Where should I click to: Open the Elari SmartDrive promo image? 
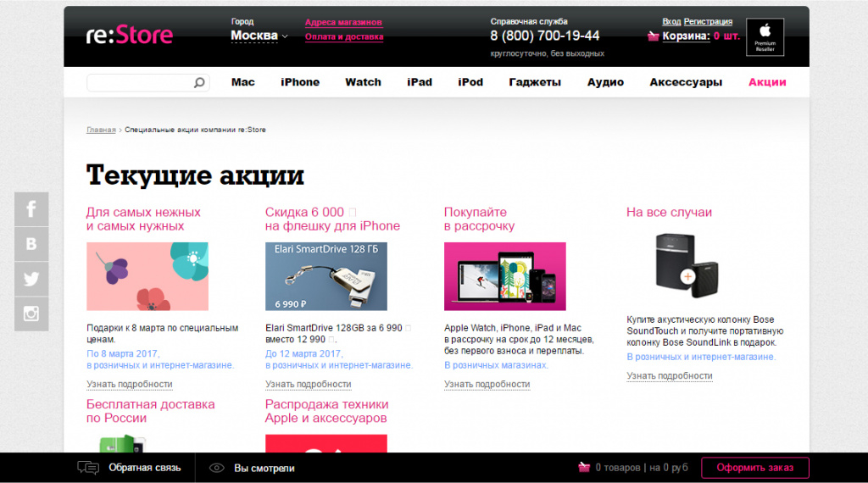click(x=326, y=276)
